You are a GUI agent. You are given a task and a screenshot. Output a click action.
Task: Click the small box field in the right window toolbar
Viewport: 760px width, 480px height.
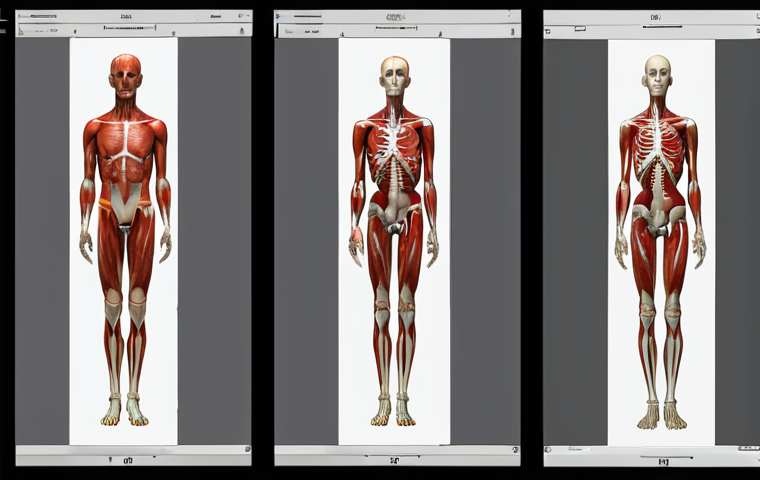point(580,29)
